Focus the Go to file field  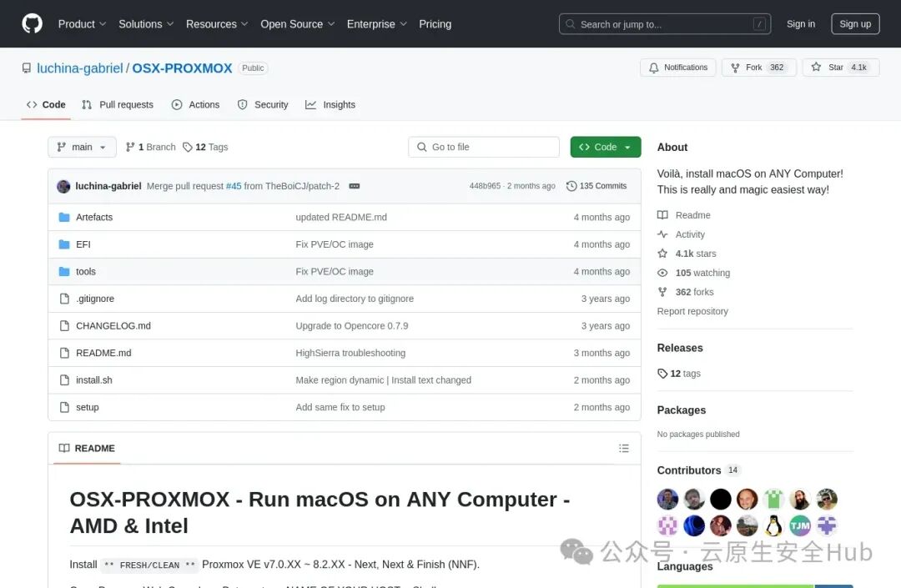(484, 147)
